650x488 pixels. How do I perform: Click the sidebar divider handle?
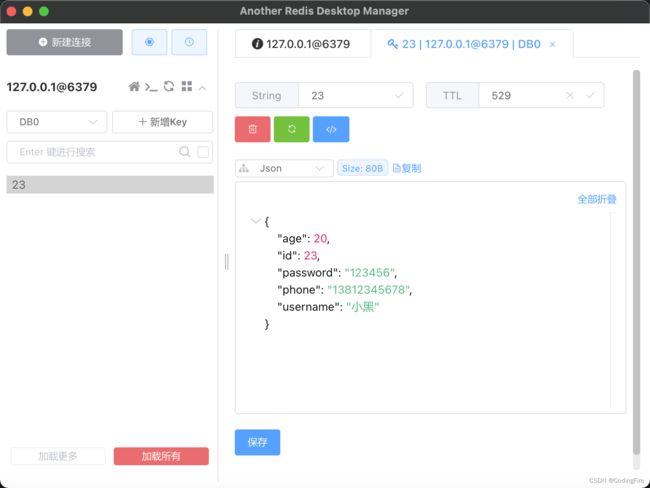click(x=226, y=262)
